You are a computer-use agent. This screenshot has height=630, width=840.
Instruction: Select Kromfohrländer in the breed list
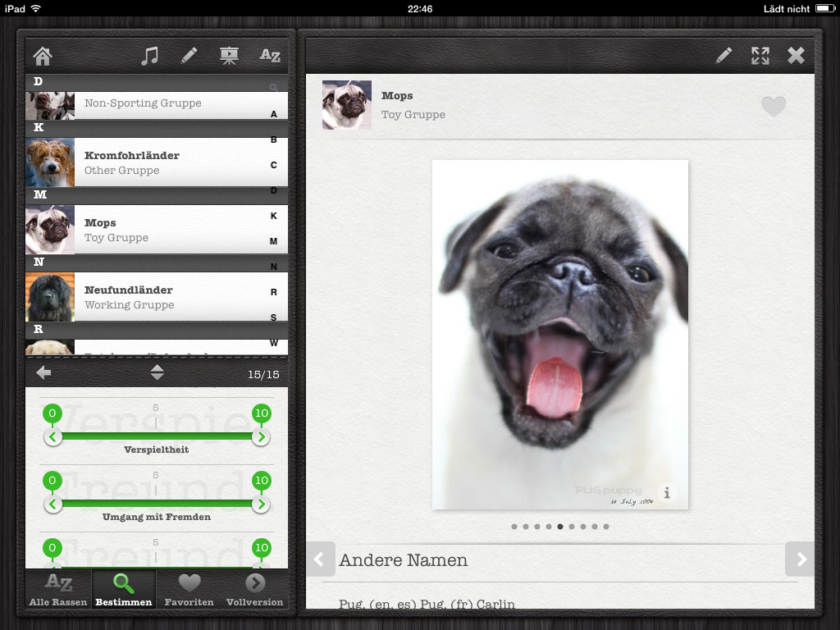click(157, 162)
